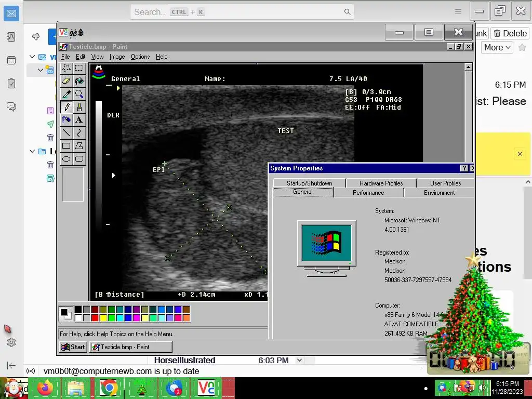The image size is (532, 399).
Task: Open File Explorer from the taskbar
Action: point(76,388)
